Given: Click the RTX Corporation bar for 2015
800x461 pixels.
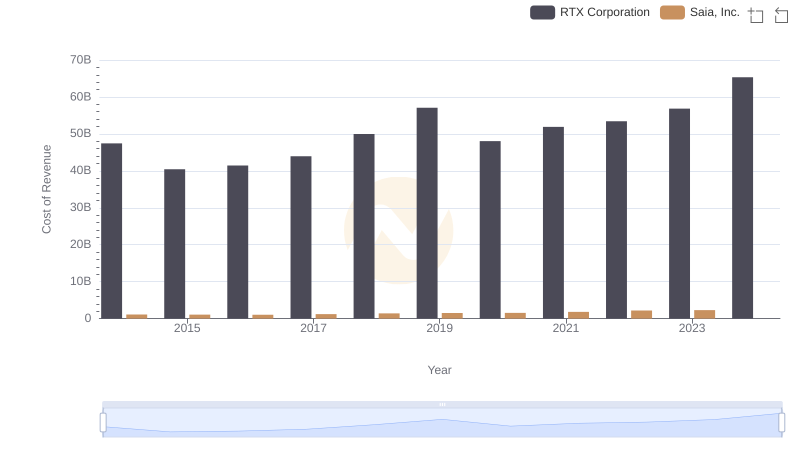Looking at the screenshot, I should pyautogui.click(x=174, y=244).
